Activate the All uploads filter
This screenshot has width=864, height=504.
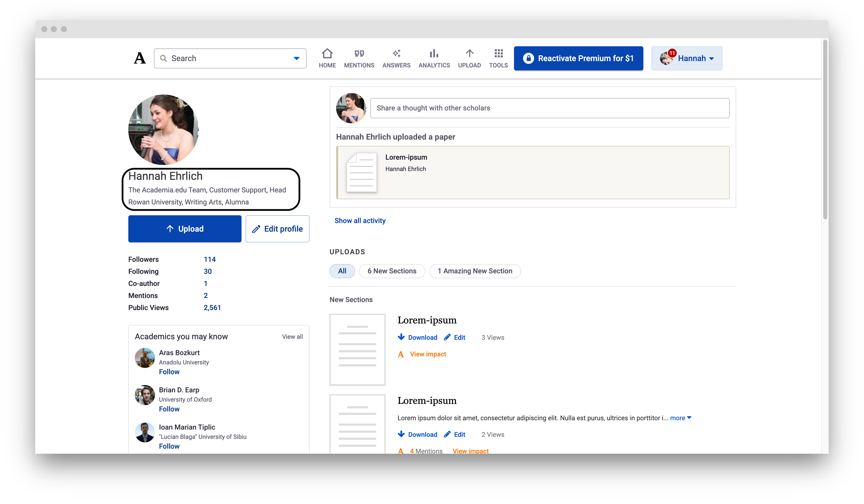tap(342, 271)
